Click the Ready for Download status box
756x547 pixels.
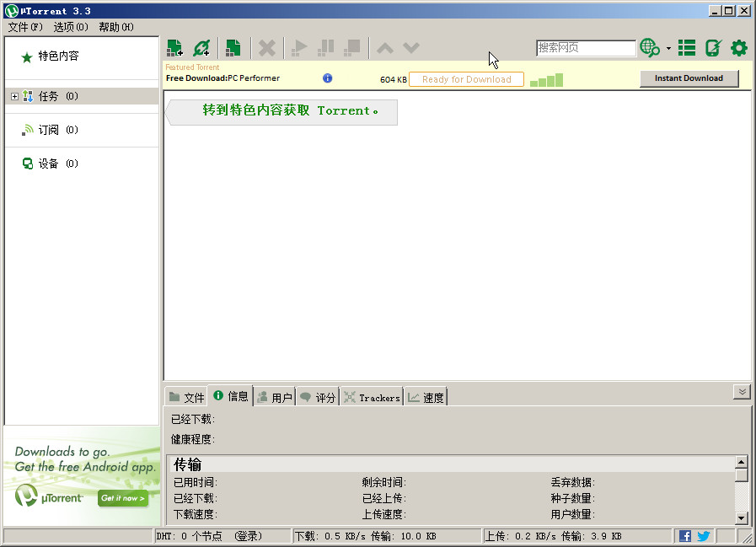pos(466,79)
